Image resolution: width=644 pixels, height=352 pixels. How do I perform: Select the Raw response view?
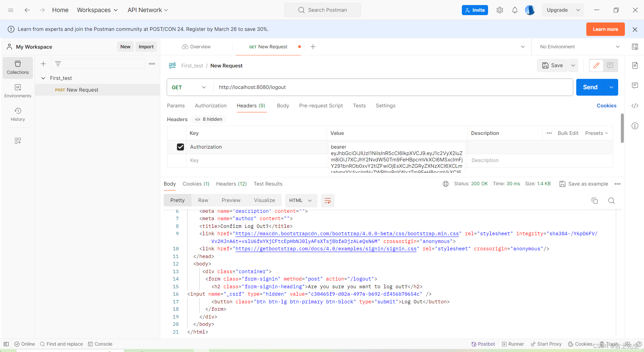tap(203, 200)
